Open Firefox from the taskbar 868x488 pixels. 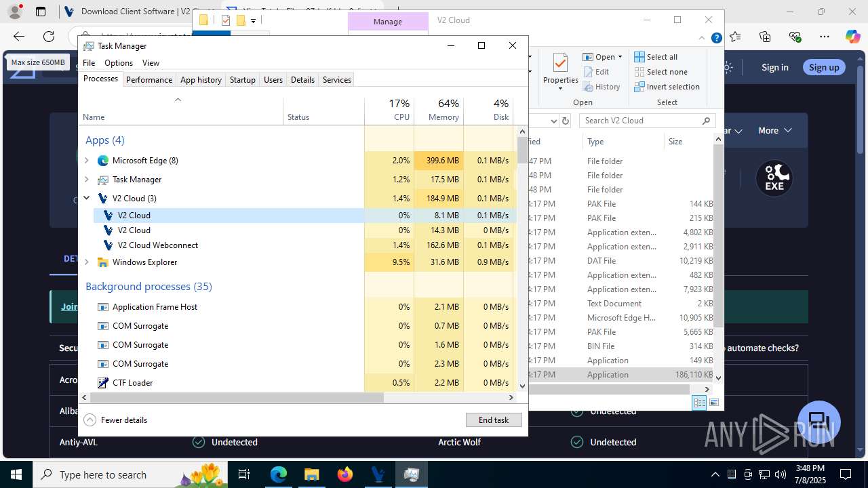pos(344,474)
